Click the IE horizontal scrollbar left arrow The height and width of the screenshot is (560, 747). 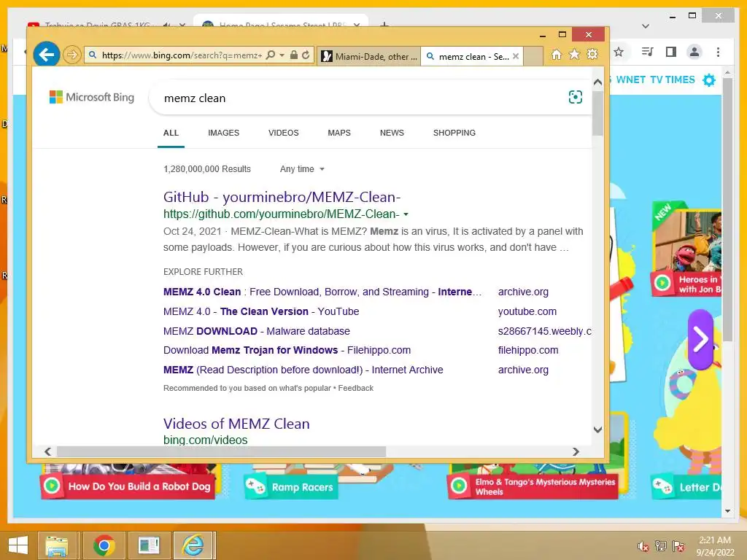coord(47,451)
